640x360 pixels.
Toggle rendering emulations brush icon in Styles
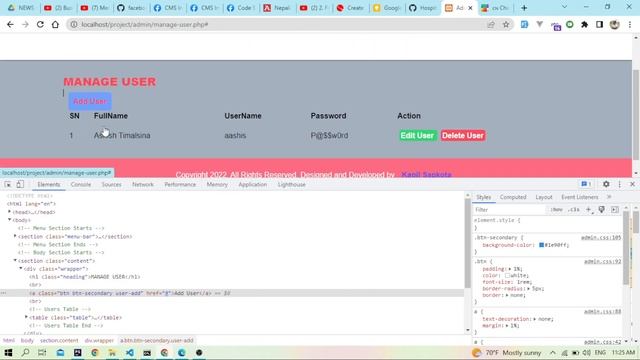pos(602,209)
